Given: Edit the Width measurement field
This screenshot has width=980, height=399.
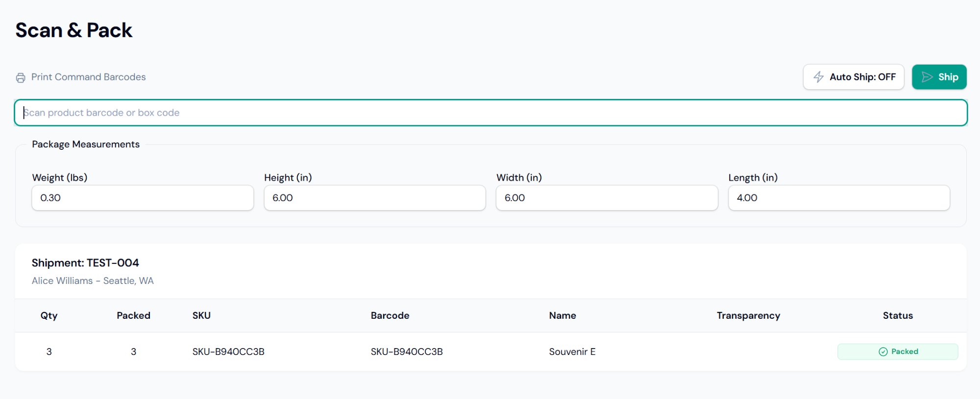Looking at the screenshot, I should pos(607,198).
